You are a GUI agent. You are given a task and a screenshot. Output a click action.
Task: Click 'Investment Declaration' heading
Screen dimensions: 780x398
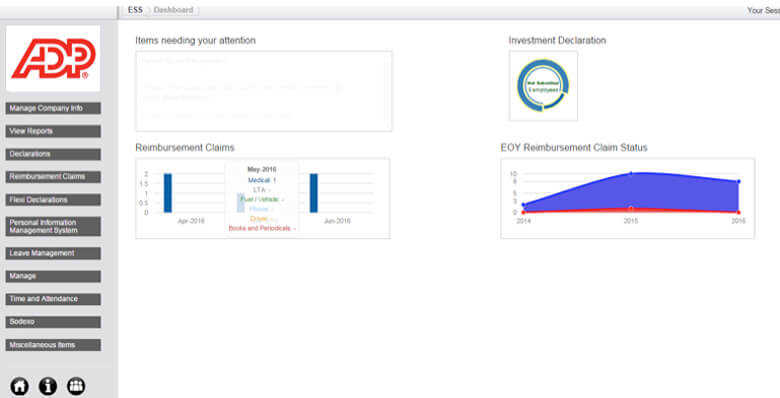click(557, 41)
